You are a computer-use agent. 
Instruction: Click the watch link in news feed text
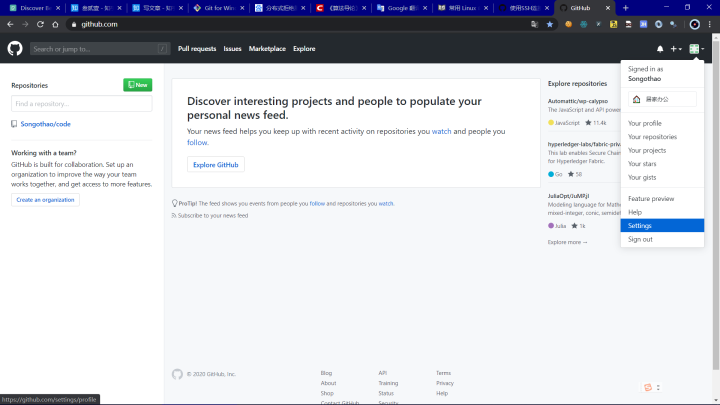[x=441, y=131]
